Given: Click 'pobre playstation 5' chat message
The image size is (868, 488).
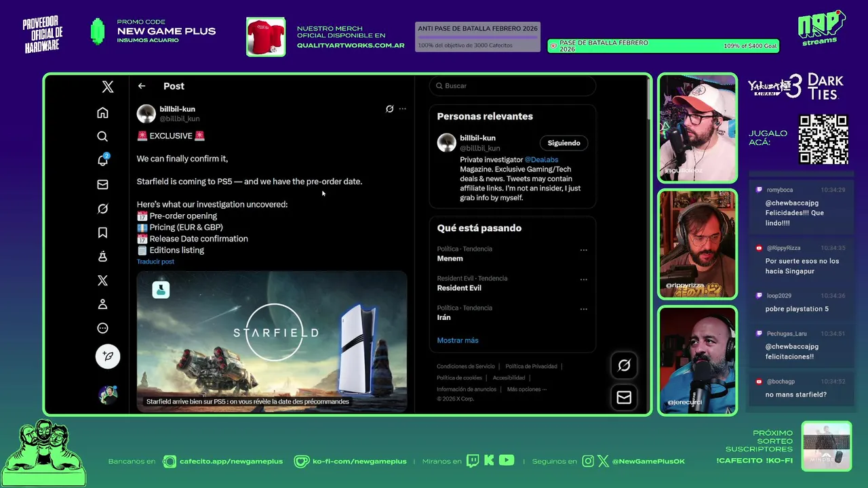Looking at the screenshot, I should click(802, 303).
